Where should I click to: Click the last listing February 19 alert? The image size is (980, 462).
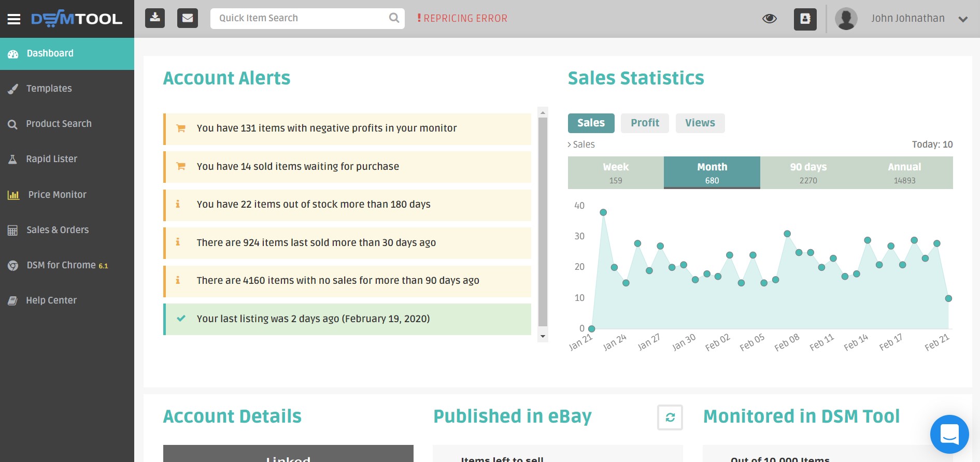tap(347, 319)
